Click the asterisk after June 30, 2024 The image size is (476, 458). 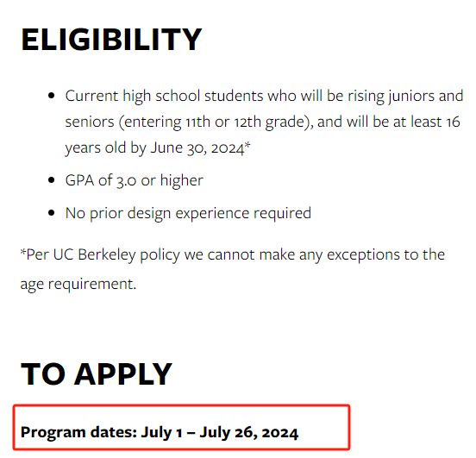[247, 144]
